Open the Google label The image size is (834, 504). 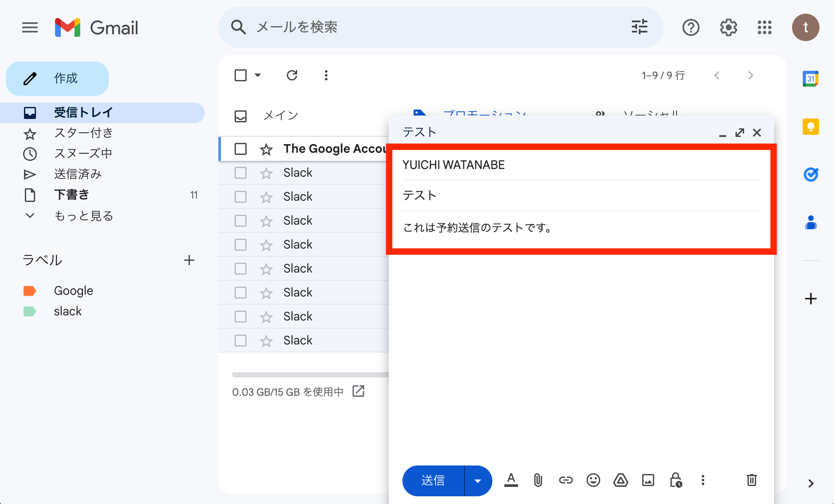[x=74, y=291]
